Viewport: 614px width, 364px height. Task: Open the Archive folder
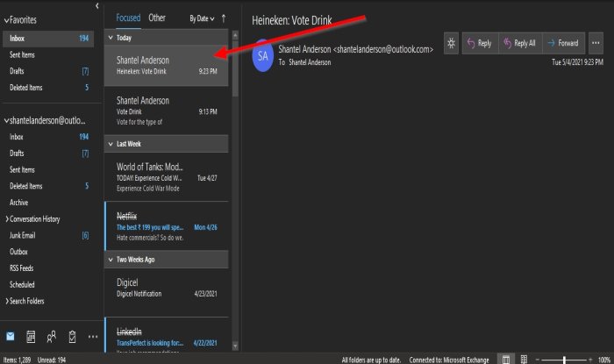(48, 203)
